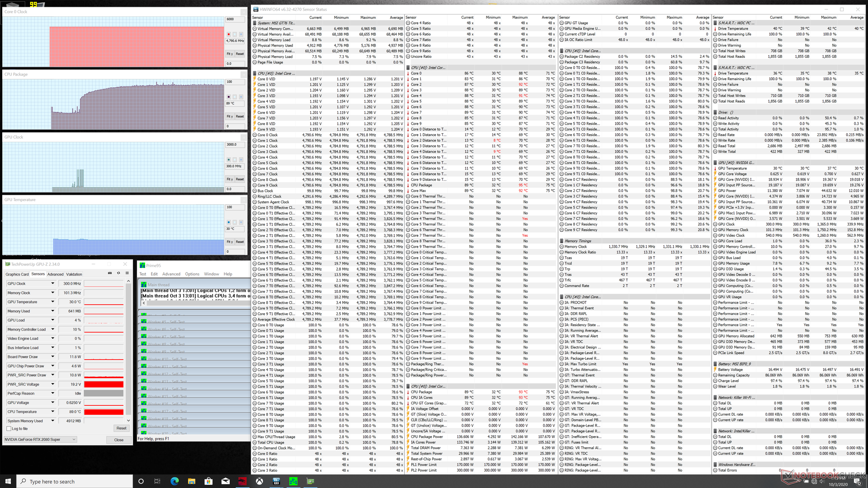
Task: Click the GPU Clock graph maximum field 3000.0
Action: point(235,145)
